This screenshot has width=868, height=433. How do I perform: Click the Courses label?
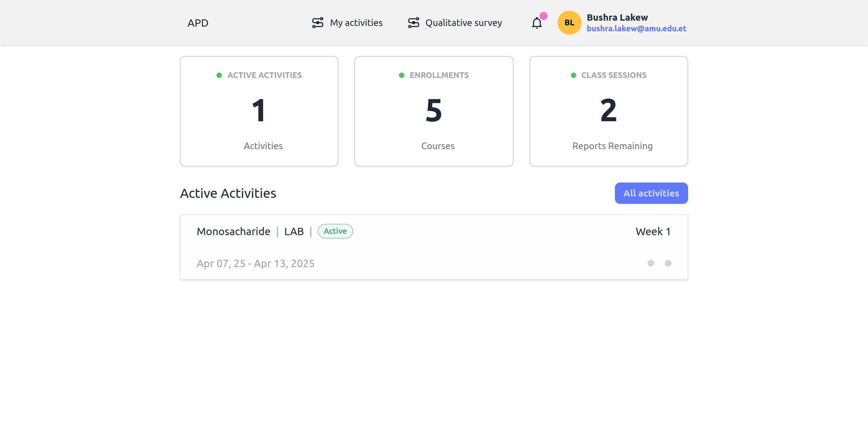click(x=438, y=146)
